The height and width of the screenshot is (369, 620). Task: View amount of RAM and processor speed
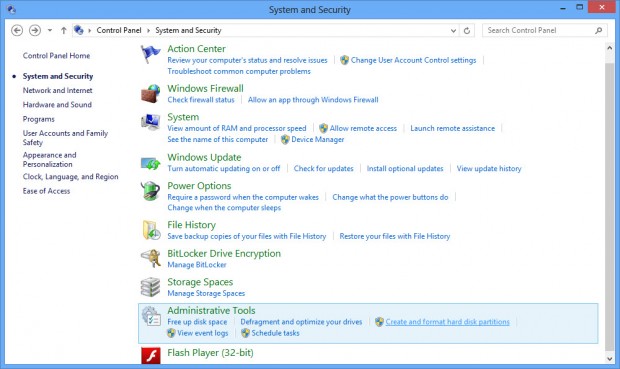pos(236,128)
